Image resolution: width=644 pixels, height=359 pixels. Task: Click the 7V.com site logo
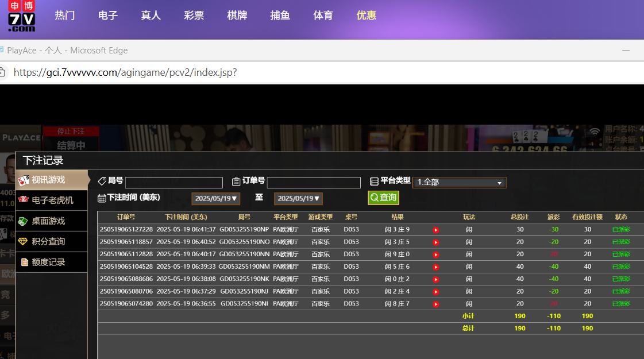pos(22,16)
